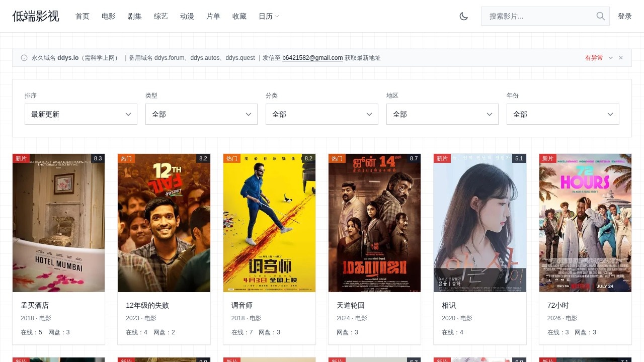Click the 登录 link
This screenshot has width=644, height=362.
(x=625, y=16)
